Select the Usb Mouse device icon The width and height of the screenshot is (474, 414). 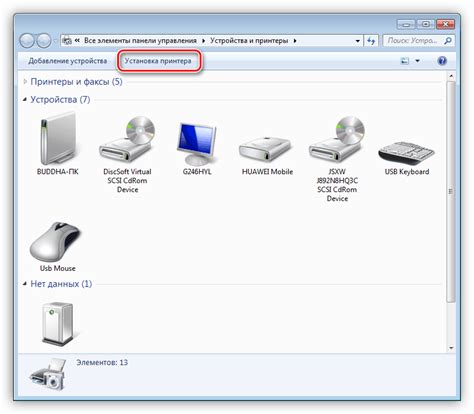(x=56, y=241)
